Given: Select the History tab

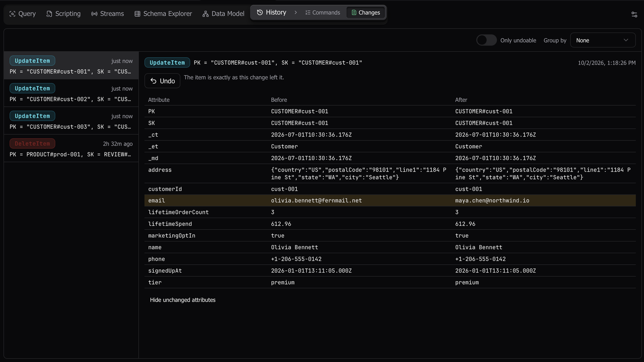Looking at the screenshot, I should 271,12.
